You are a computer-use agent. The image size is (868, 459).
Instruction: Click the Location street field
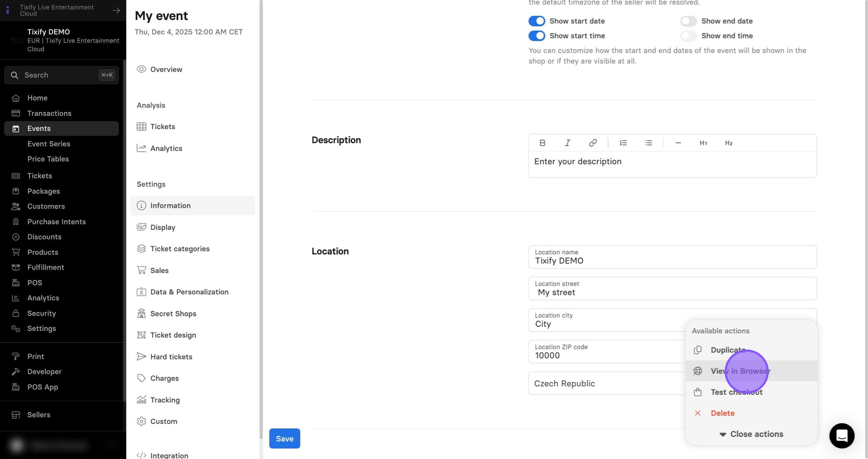coord(672,288)
